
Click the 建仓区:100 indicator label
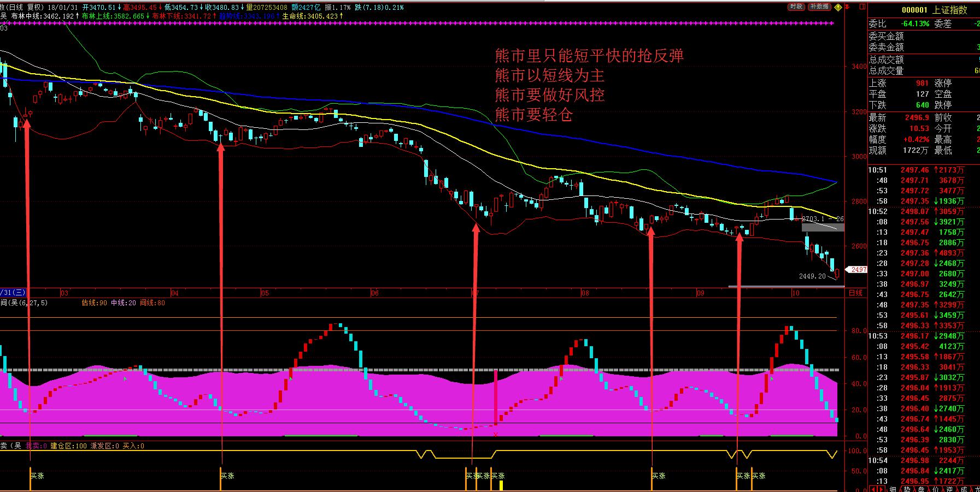[x=69, y=446]
